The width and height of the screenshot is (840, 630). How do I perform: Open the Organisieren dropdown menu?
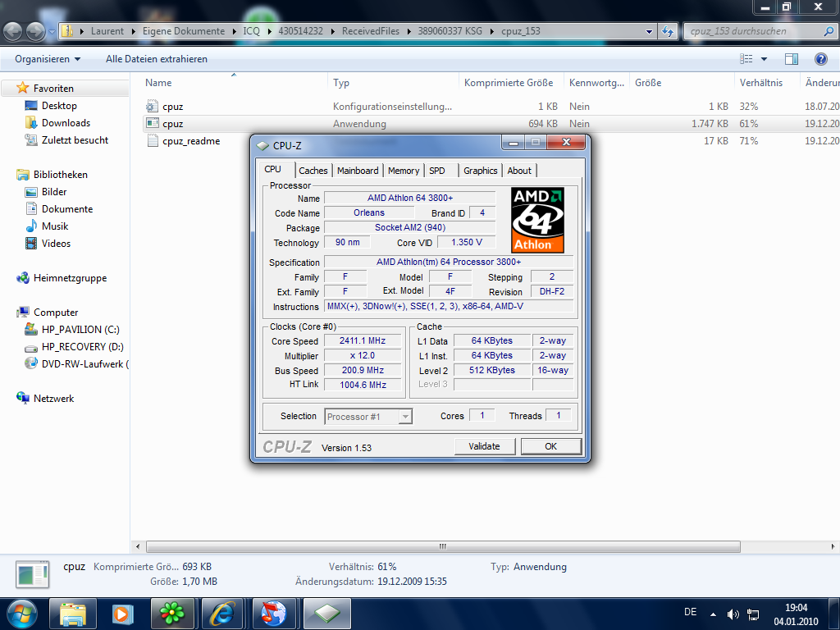click(48, 59)
